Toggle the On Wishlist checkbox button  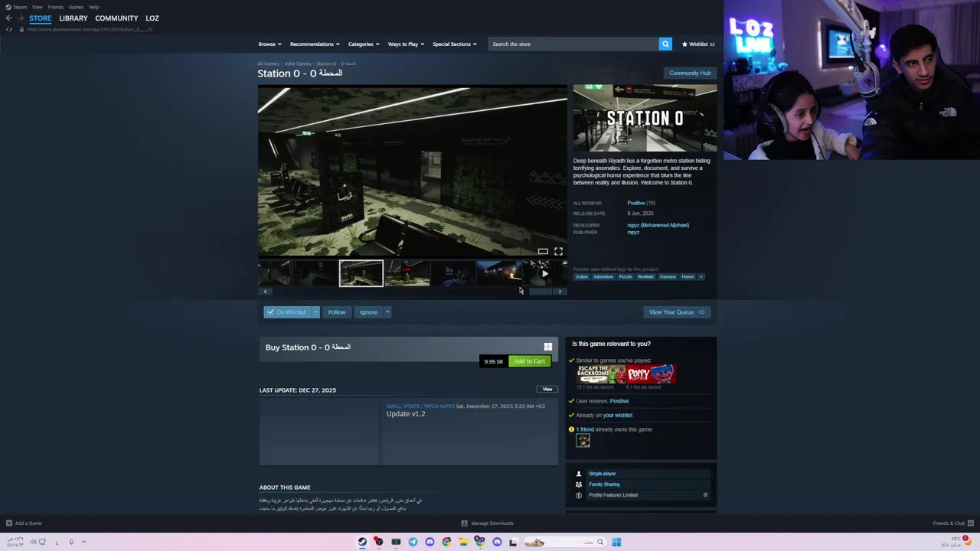point(287,312)
